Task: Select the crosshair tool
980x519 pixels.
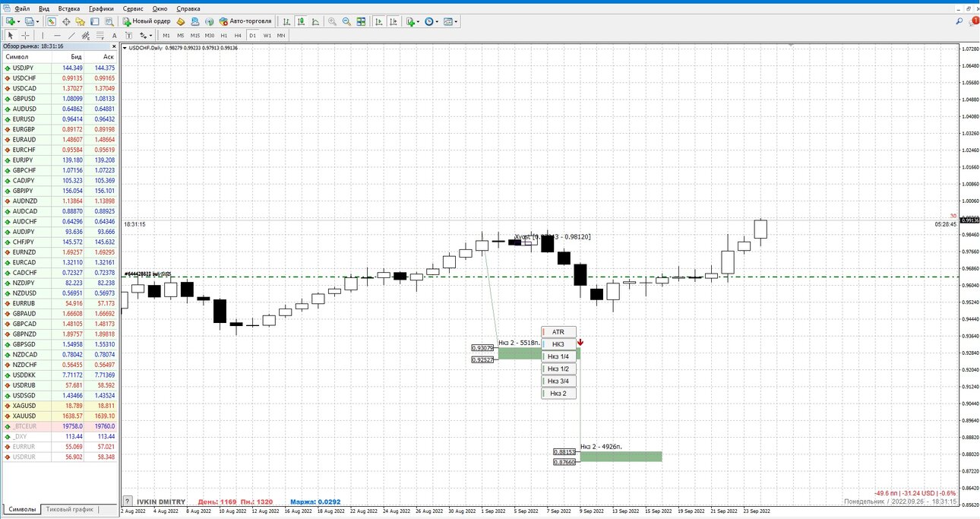Action: point(25,35)
